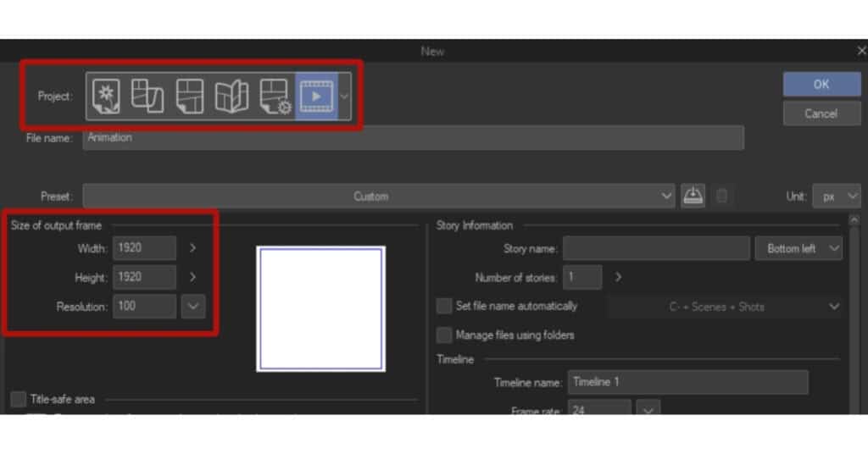Close the New dialog window
This screenshot has width=868, height=454.
861,51
